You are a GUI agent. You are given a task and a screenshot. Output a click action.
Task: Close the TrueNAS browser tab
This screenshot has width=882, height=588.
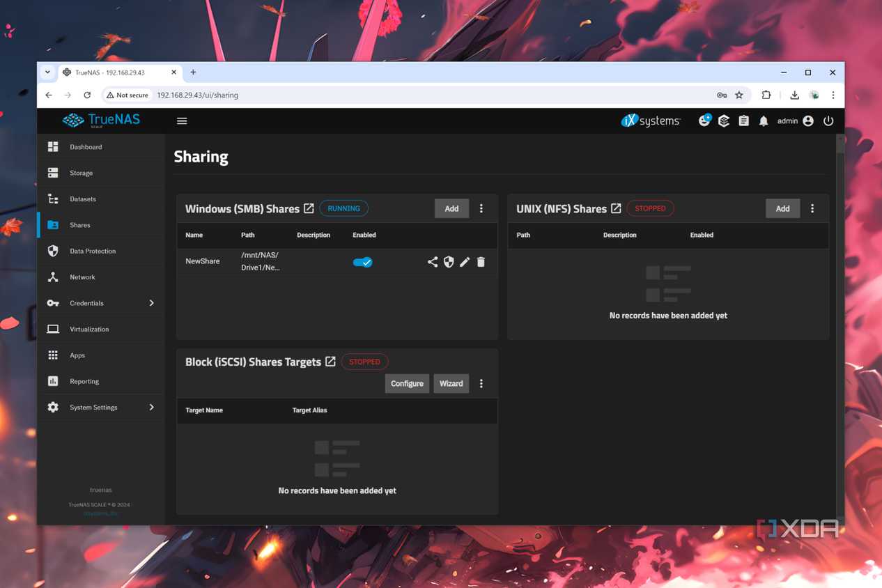pyautogui.click(x=174, y=72)
